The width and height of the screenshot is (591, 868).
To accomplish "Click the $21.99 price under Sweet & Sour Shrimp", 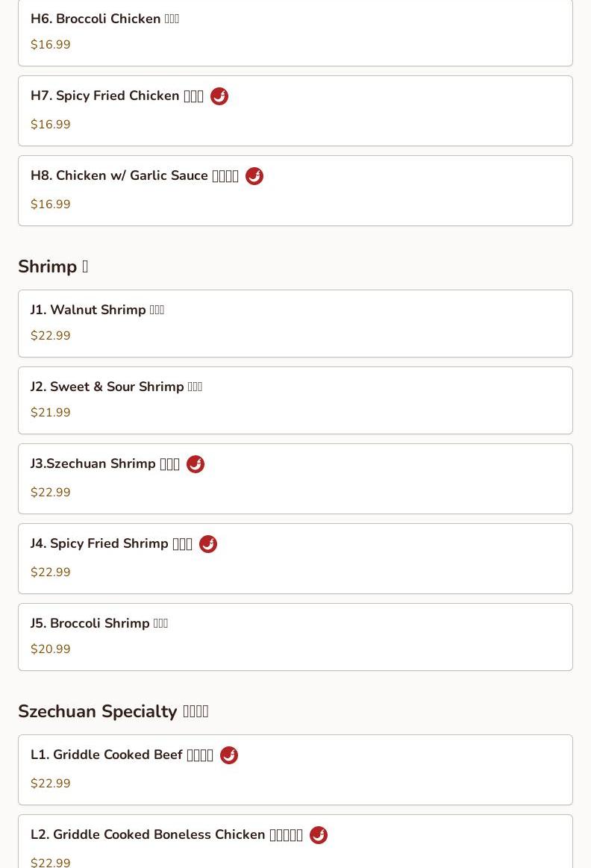I will (51, 413).
